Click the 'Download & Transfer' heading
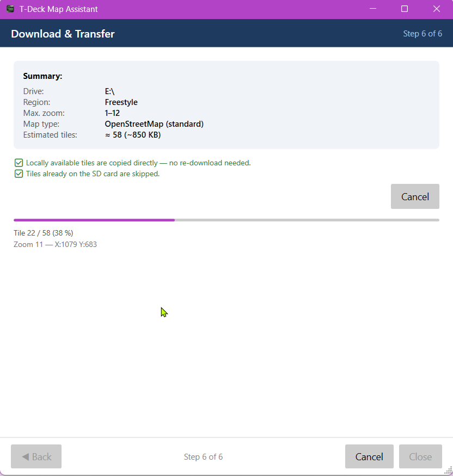The width and height of the screenshot is (453, 476). click(63, 34)
